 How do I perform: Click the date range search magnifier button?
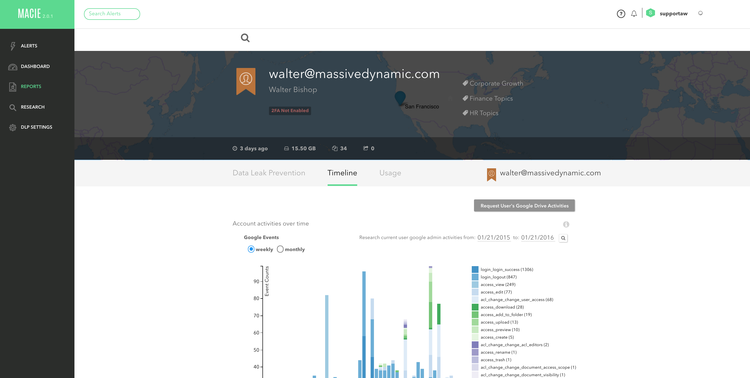pyautogui.click(x=563, y=238)
